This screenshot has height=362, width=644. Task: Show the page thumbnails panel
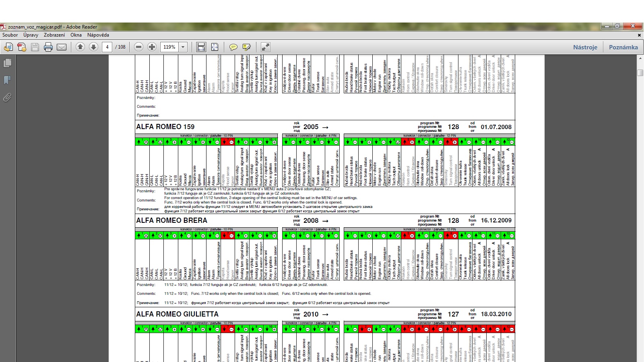(x=7, y=63)
